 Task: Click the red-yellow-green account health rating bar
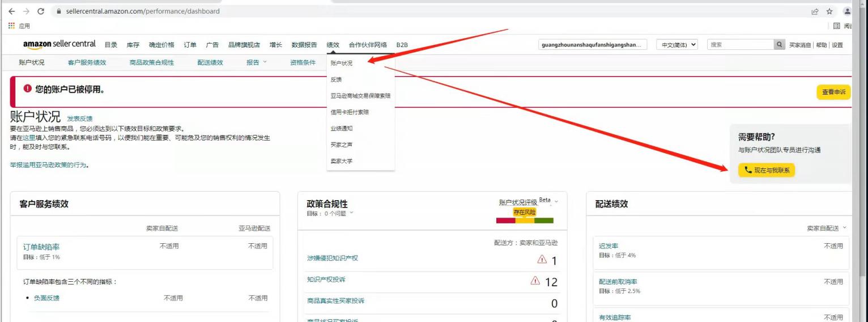[525, 221]
